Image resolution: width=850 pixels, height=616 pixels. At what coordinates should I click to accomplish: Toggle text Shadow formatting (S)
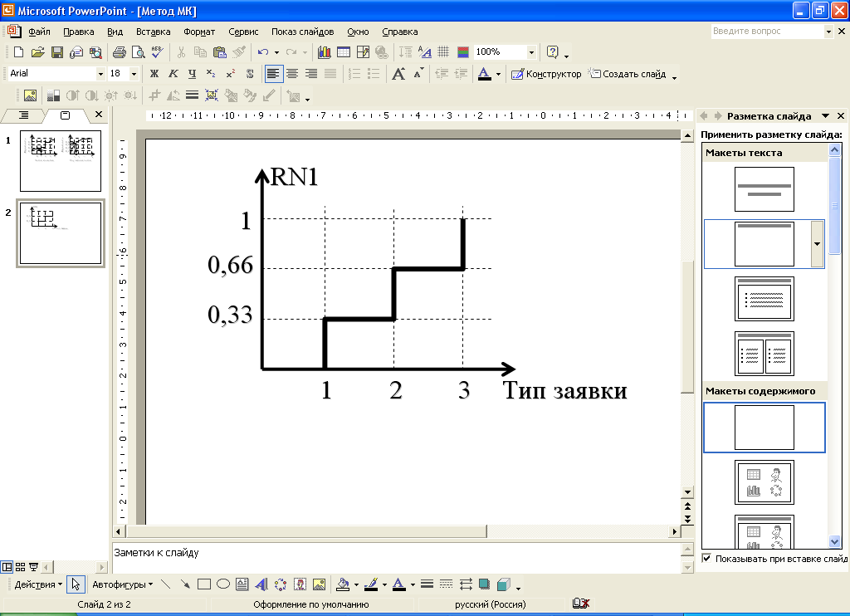(250, 74)
